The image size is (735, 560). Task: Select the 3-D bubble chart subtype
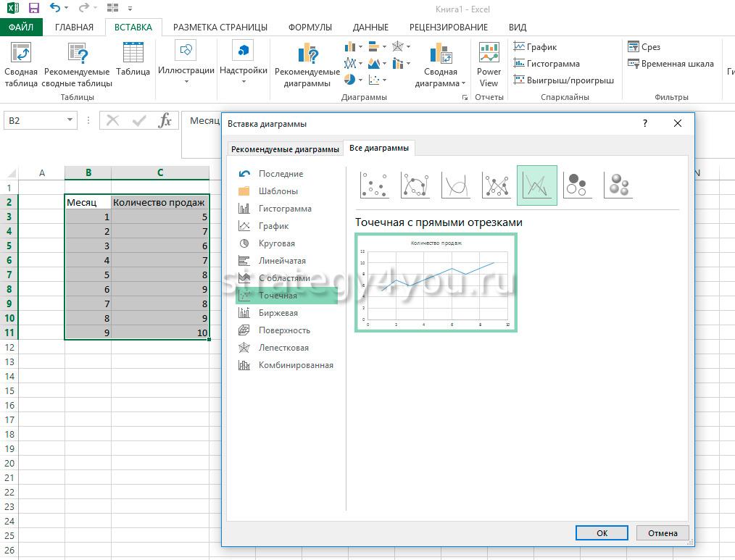(x=618, y=185)
